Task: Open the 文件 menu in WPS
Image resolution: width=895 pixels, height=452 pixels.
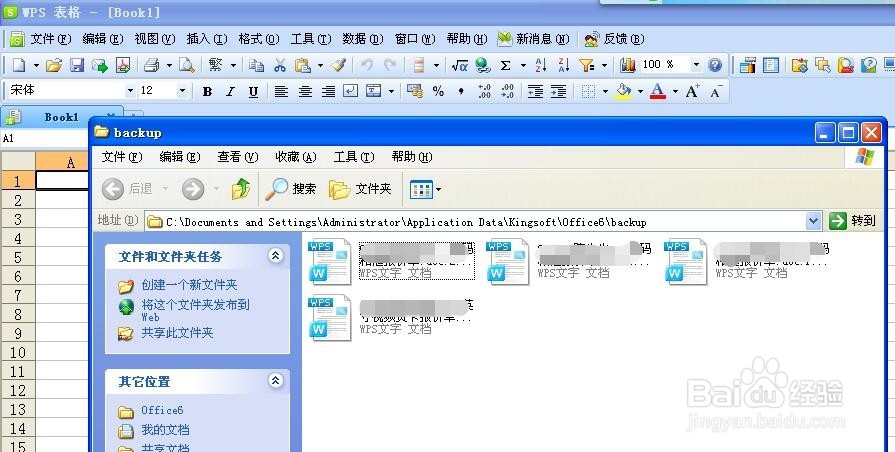Action: (x=50, y=39)
